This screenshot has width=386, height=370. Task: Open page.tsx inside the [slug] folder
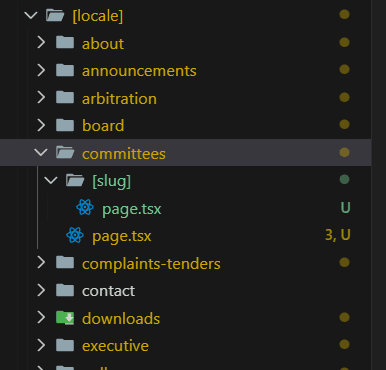click(x=132, y=209)
